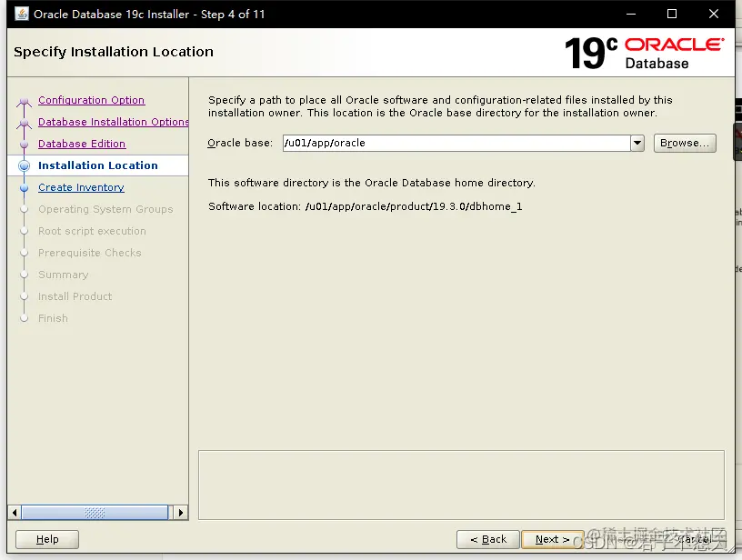
Task: Click the sidebar horizontal scrollbar thumb
Action: [x=95, y=513]
